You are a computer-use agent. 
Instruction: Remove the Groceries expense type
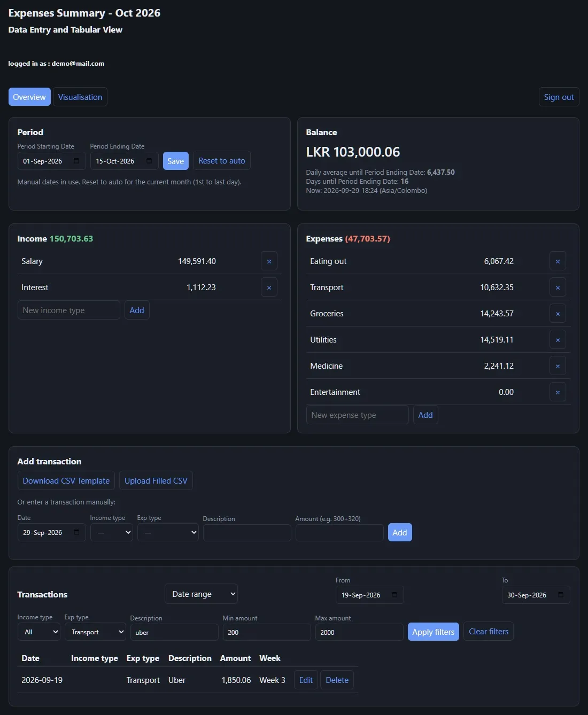coord(558,314)
